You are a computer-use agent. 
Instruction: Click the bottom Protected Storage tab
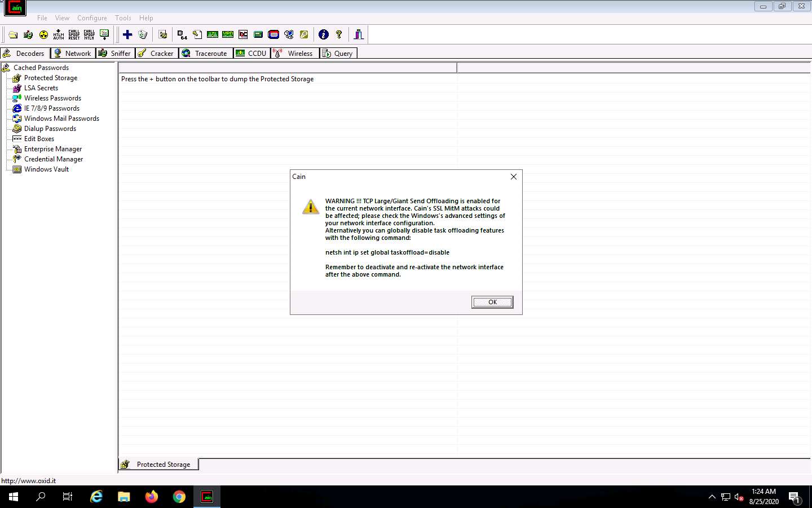[158, 465]
